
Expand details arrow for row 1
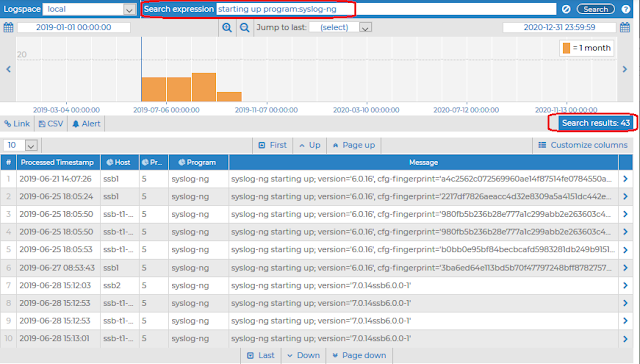[625, 179]
